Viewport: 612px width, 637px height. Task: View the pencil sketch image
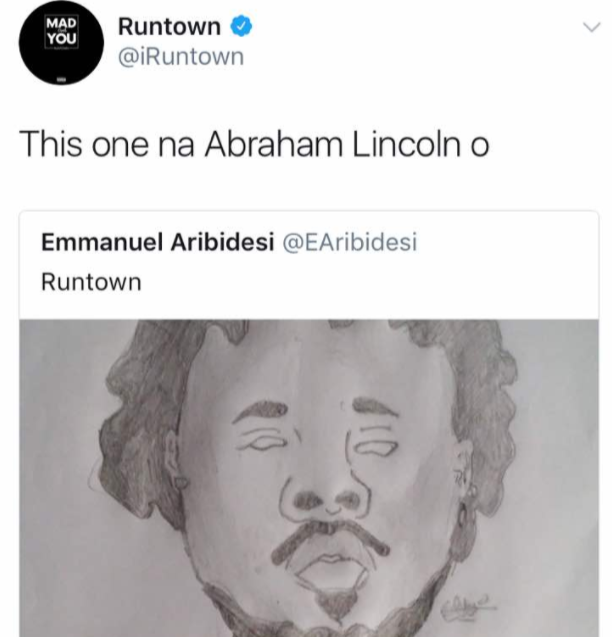[x=309, y=478]
